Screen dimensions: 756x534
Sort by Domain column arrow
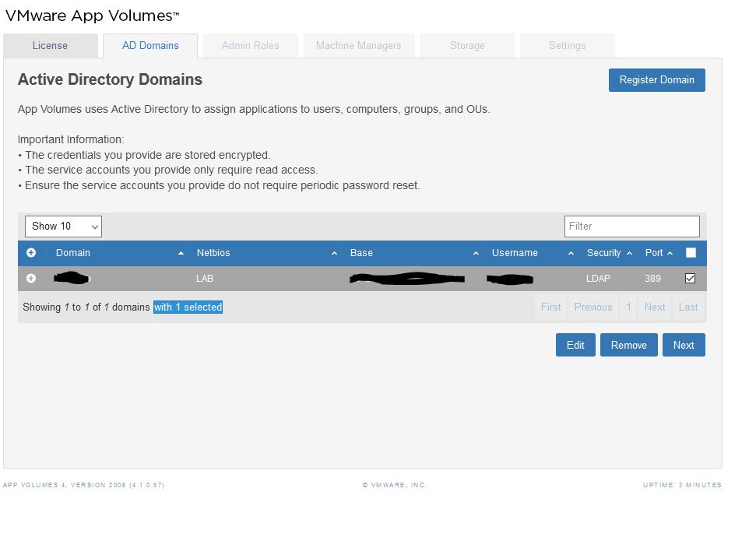(x=181, y=253)
